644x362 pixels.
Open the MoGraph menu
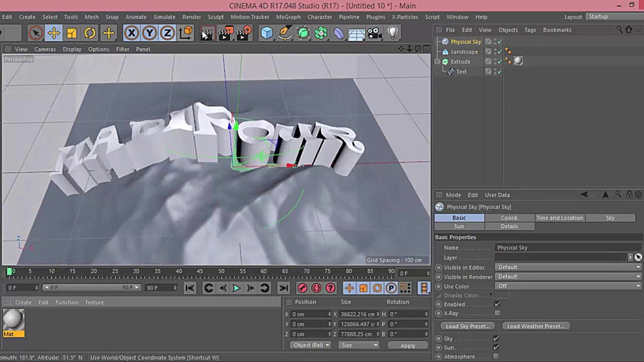[x=288, y=17]
